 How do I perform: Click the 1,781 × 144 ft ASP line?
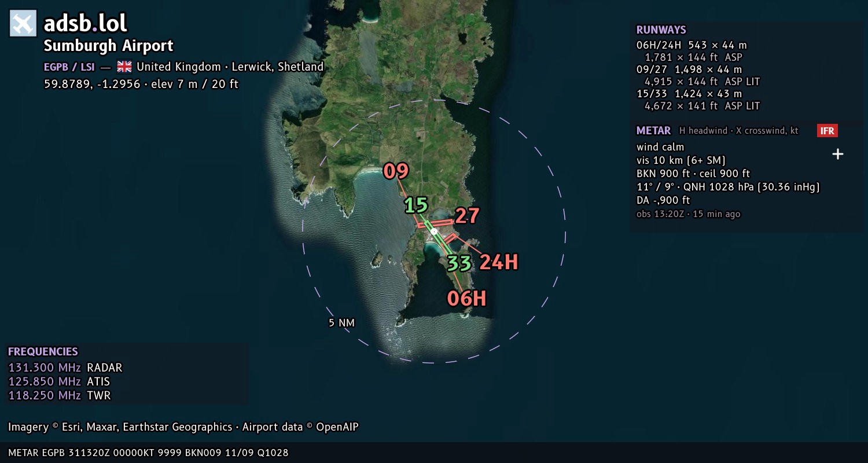pos(693,57)
